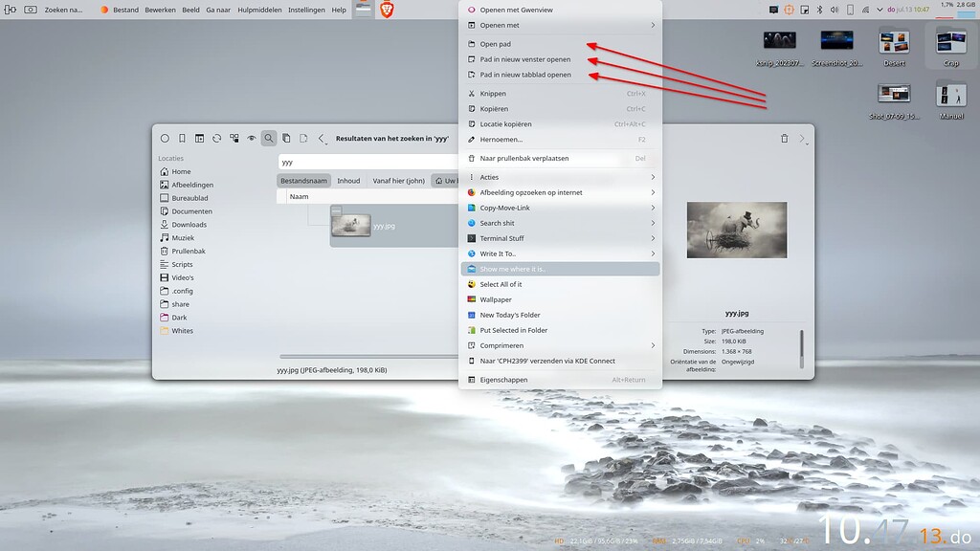
Task: Toggle previews using the eye icon
Action: click(x=252, y=138)
